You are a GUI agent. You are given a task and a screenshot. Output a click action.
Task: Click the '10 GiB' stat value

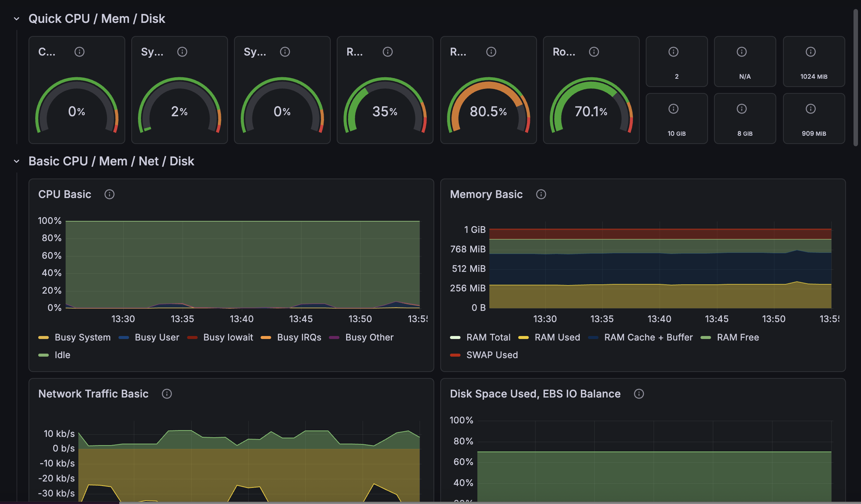click(x=676, y=133)
